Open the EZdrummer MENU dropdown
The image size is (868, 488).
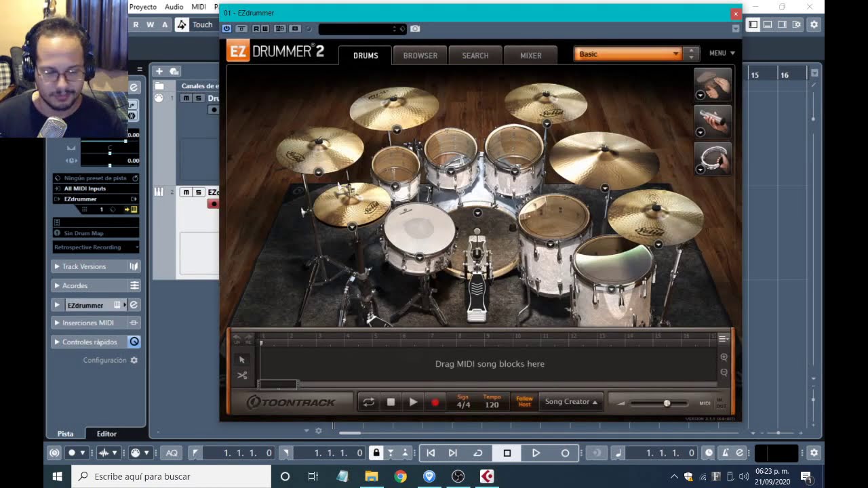coord(722,53)
